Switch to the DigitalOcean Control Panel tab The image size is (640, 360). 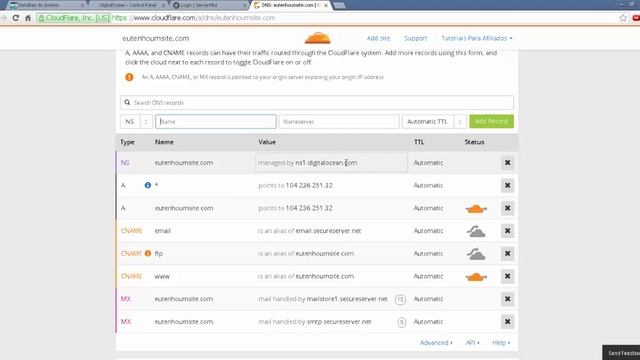click(x=127, y=5)
